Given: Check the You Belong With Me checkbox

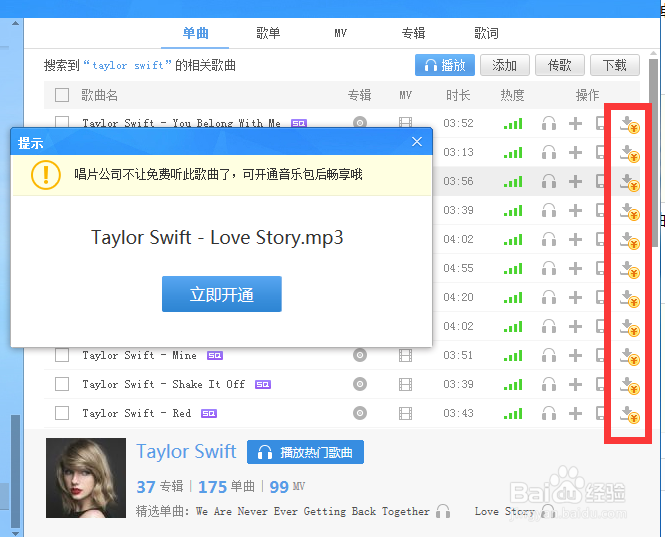Looking at the screenshot, I should (62, 122).
